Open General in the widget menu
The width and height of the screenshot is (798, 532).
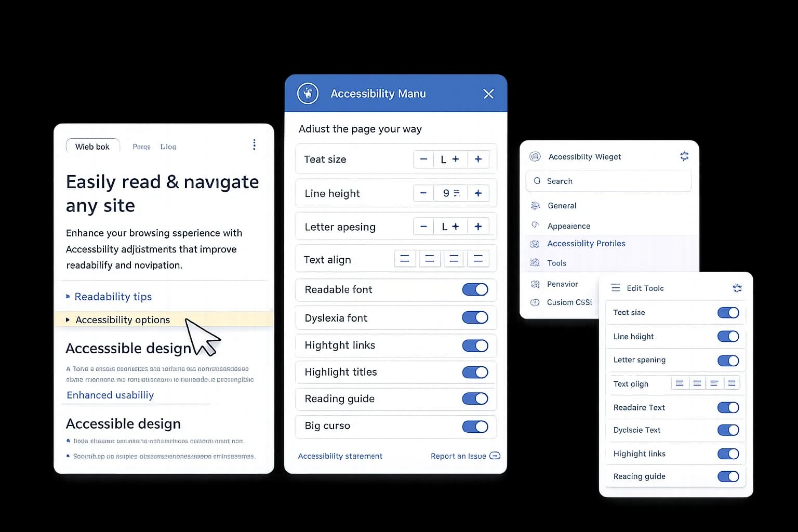coord(562,206)
